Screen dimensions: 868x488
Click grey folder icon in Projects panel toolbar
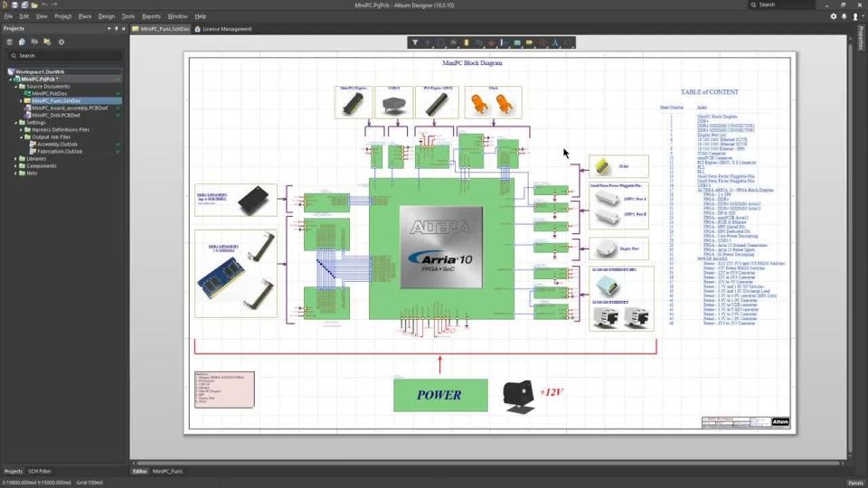pos(35,42)
